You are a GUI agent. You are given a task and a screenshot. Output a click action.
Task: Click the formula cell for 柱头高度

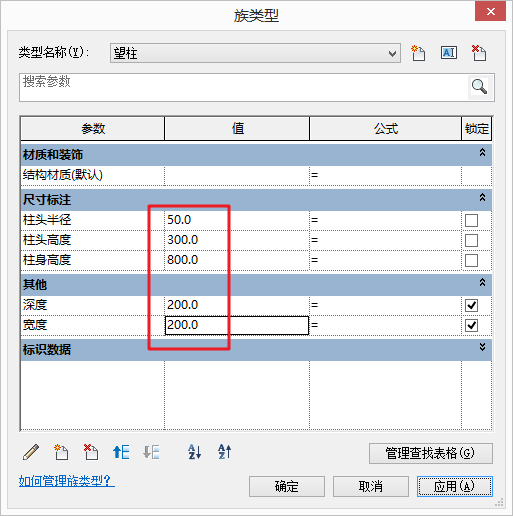[x=386, y=240]
